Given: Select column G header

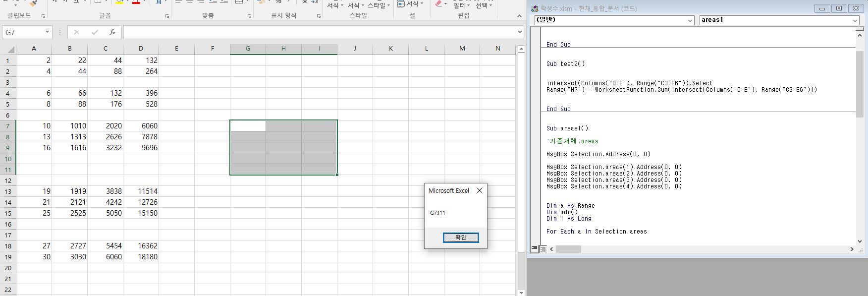Looking at the screenshot, I should (x=248, y=49).
